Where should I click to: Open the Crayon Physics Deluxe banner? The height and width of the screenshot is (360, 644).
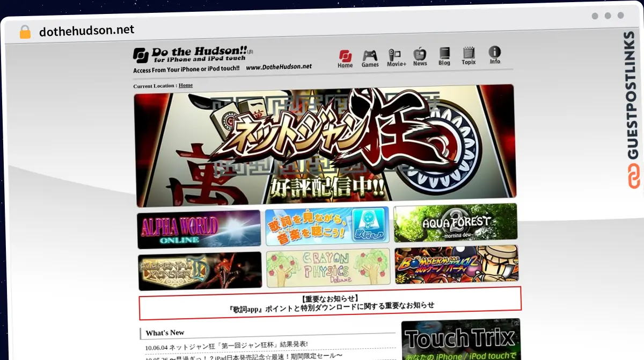pos(328,268)
